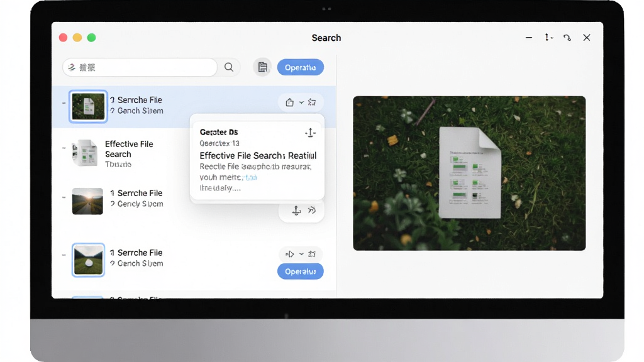Click upload icon in the Geroter Ds popup

click(x=311, y=133)
